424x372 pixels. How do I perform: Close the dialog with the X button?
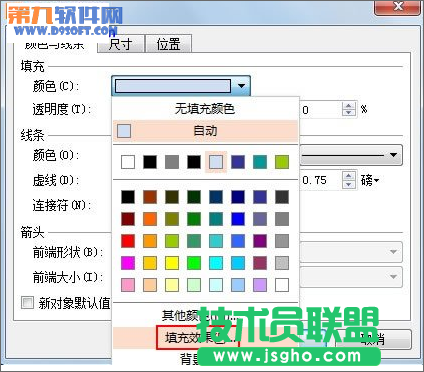click(x=398, y=7)
